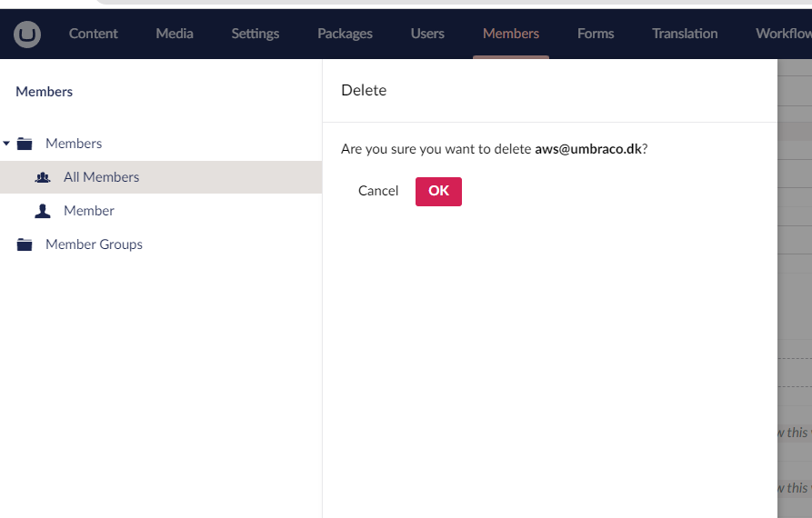Select the Members section tab
Screen dimensions: 812x518
coord(511,34)
